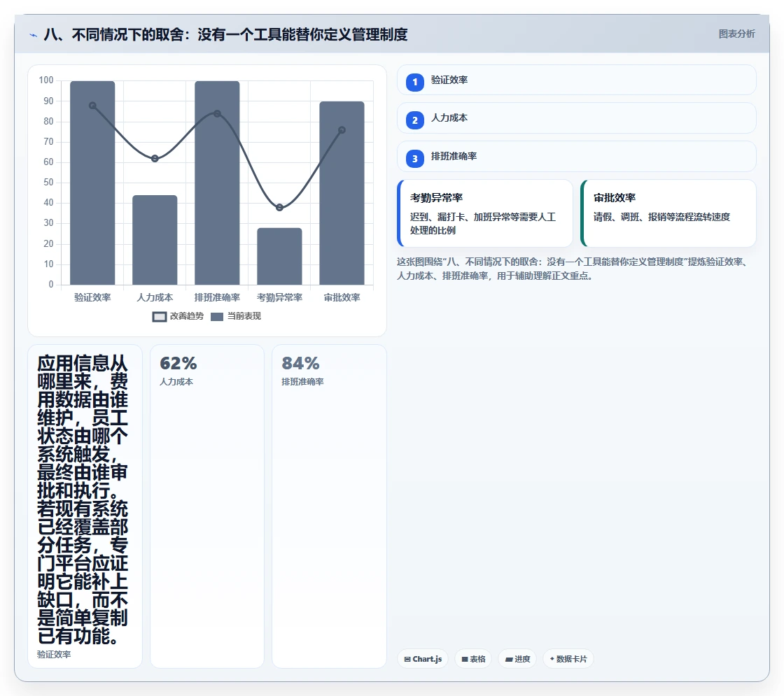Click the 84% 排班准确率 stat card
This screenshot has height=696, width=784.
[329, 506]
